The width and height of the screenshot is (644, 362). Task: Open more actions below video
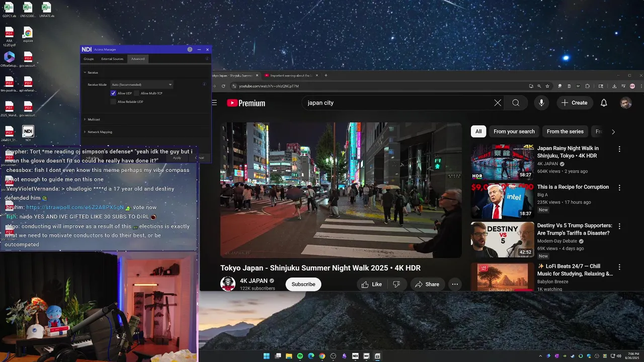coord(455,284)
